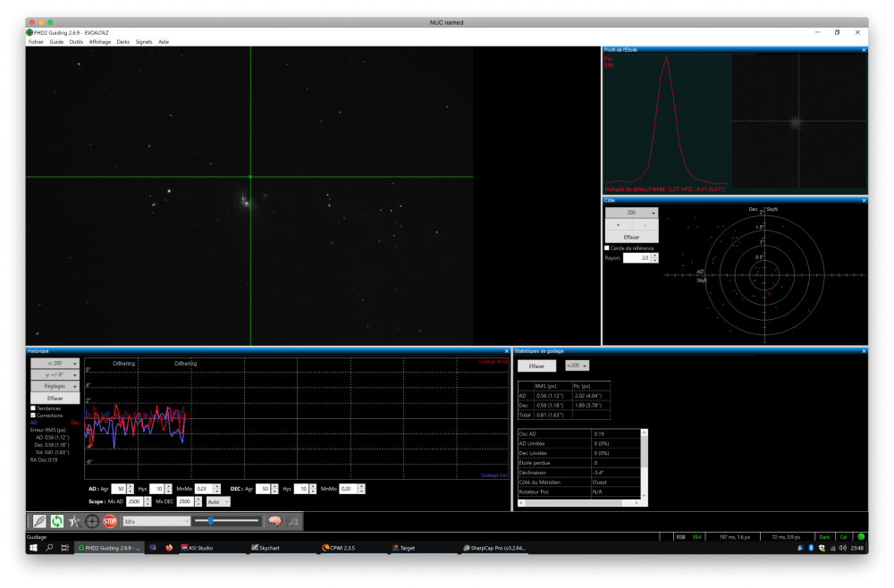Click the Cal status bar indicator
The width and height of the screenshot is (894, 588).
(x=843, y=537)
